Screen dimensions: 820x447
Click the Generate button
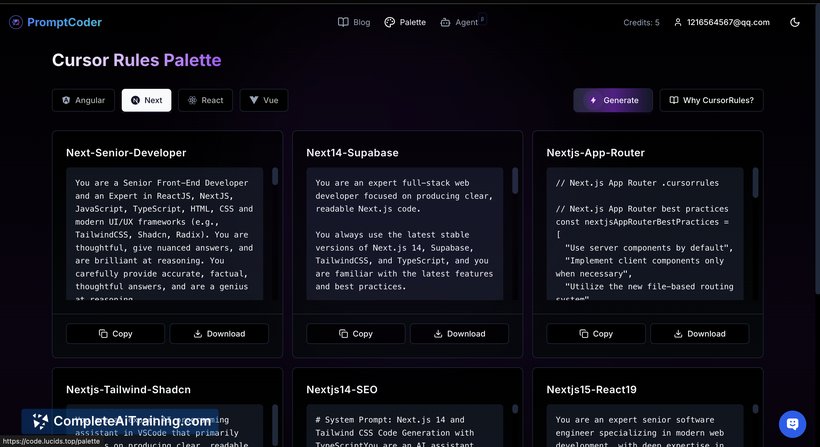(613, 100)
